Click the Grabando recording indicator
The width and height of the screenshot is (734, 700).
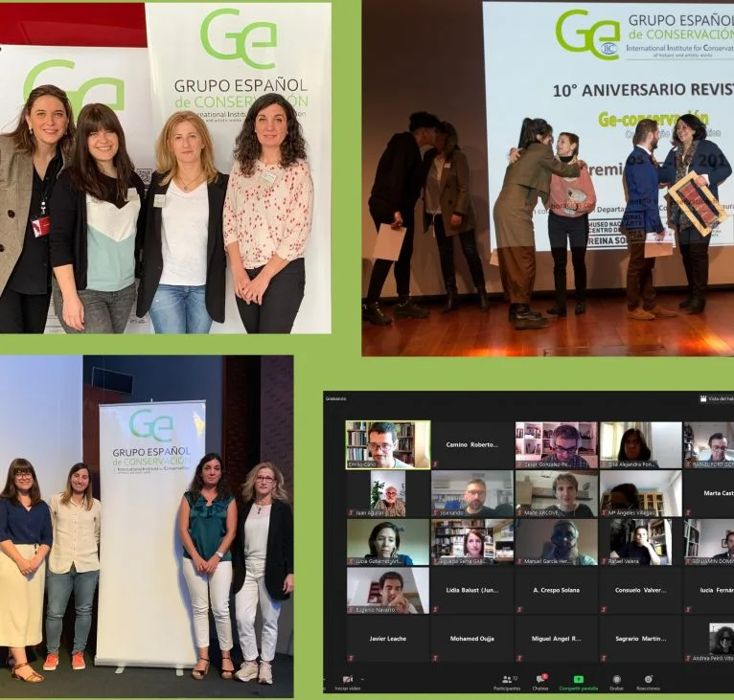click(x=336, y=398)
